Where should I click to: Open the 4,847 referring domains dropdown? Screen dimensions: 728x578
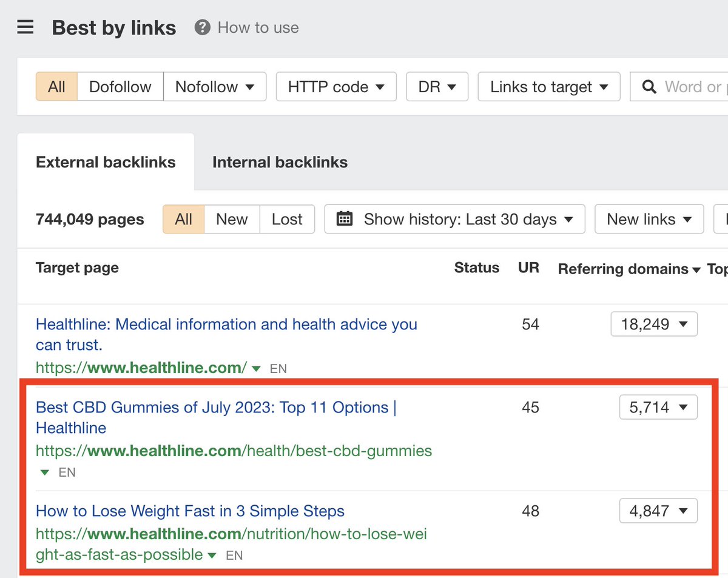658,511
